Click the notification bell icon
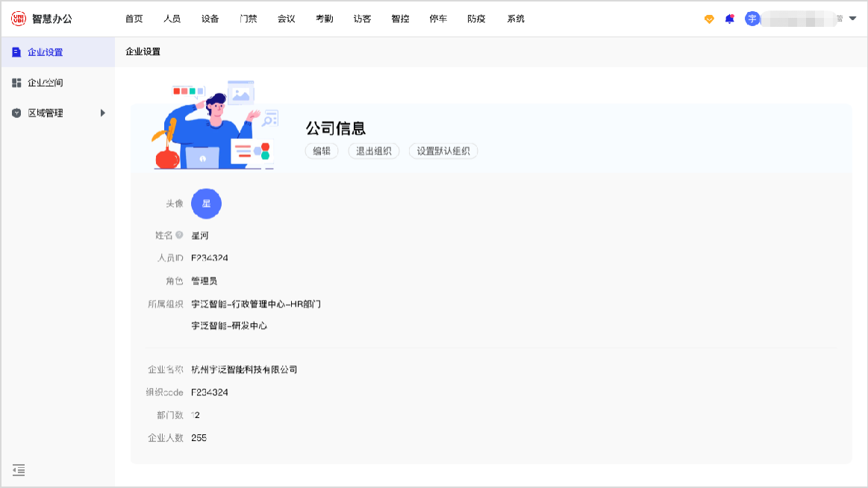The width and height of the screenshot is (868, 488). [729, 19]
